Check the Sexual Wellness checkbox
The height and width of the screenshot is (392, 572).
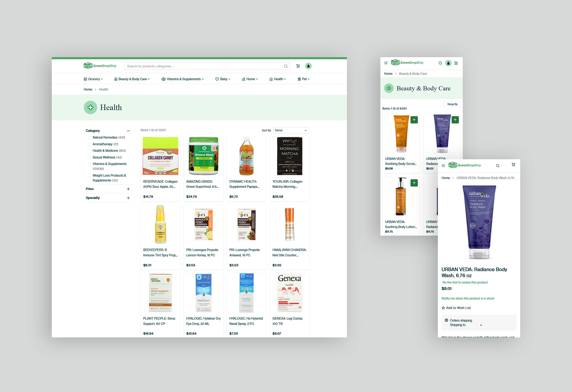tap(89, 157)
